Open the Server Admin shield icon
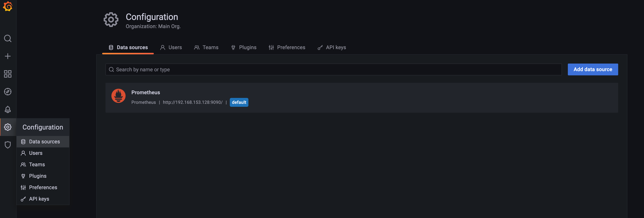 point(8,145)
